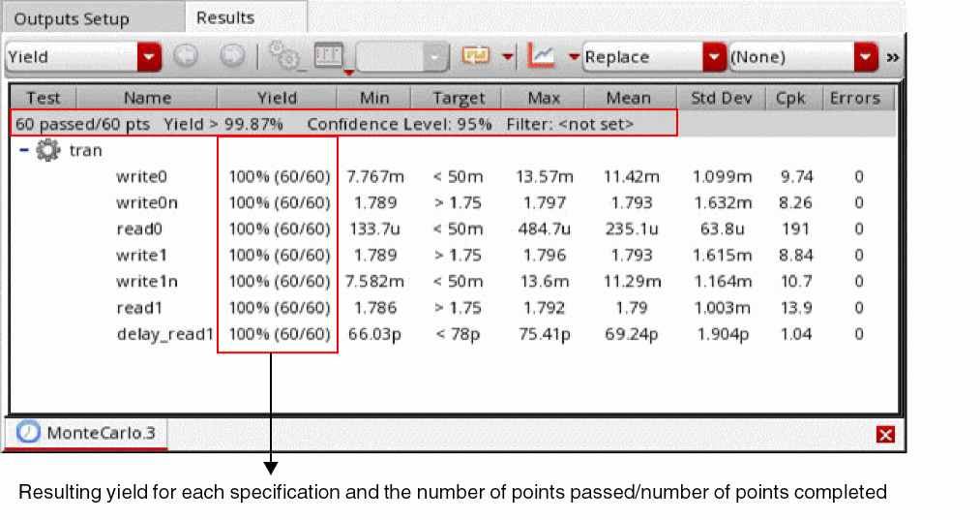Image resolution: width=980 pixels, height=520 pixels.
Task: Click the Cpk value 1.04
Action: (x=796, y=334)
